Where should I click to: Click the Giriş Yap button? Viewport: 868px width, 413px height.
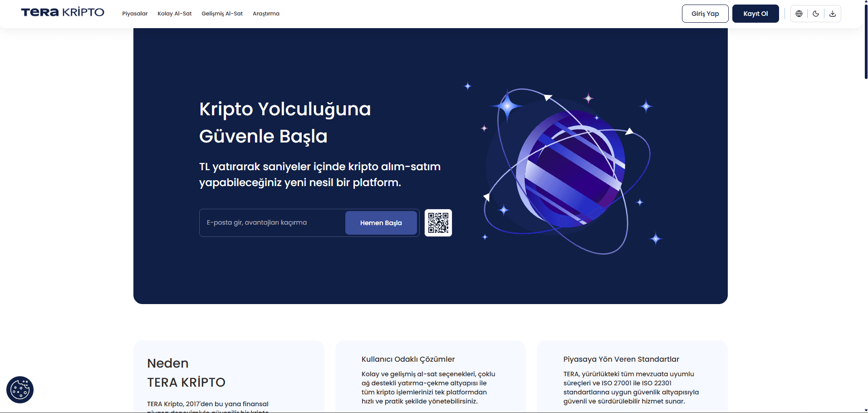tap(705, 14)
